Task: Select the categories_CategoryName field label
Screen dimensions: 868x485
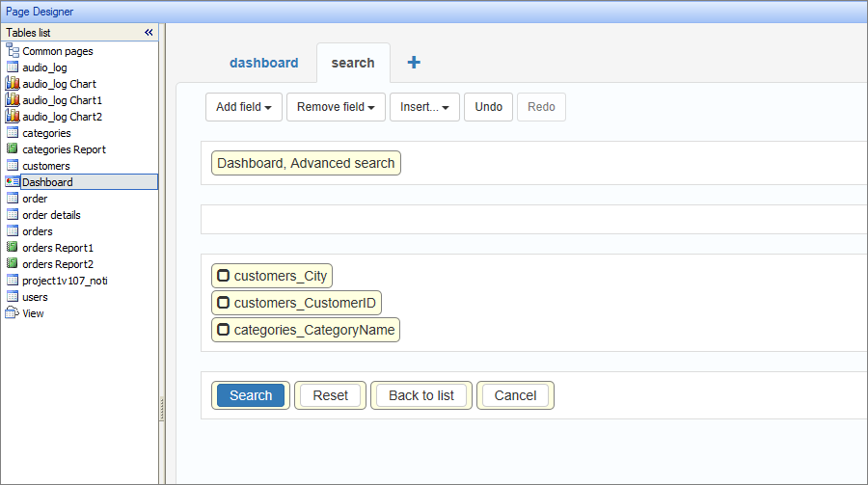Action: 313,330
